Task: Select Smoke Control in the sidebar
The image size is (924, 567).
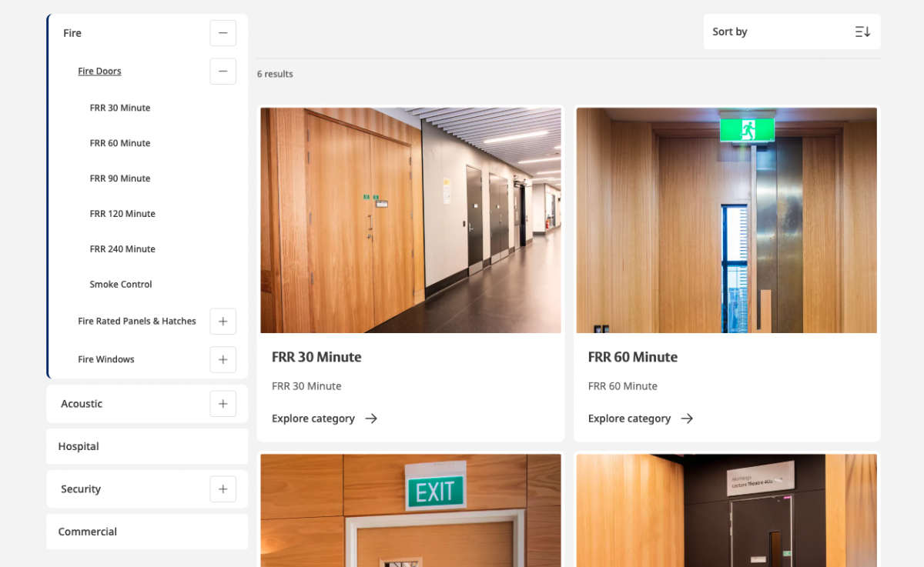Action: pyautogui.click(x=120, y=284)
